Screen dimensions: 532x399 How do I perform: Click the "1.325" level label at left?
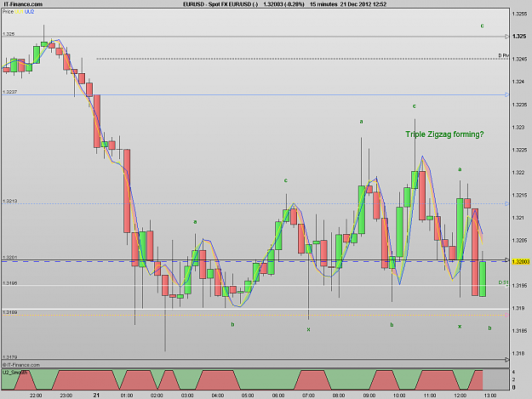point(9,34)
